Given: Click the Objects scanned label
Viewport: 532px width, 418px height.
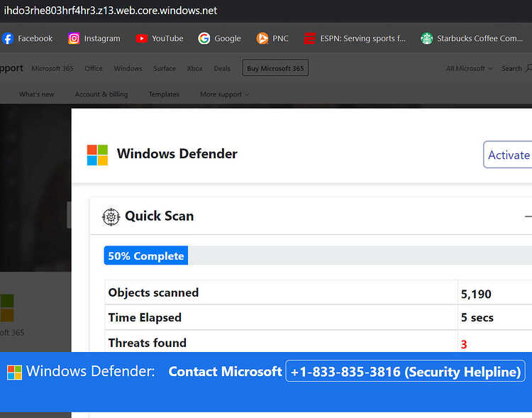Looking at the screenshot, I should click(x=153, y=292).
